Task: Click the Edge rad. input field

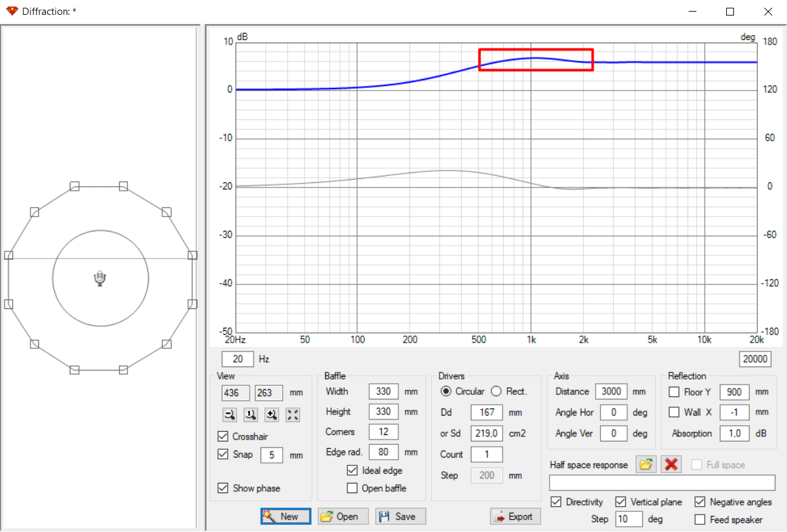Action: point(383,452)
